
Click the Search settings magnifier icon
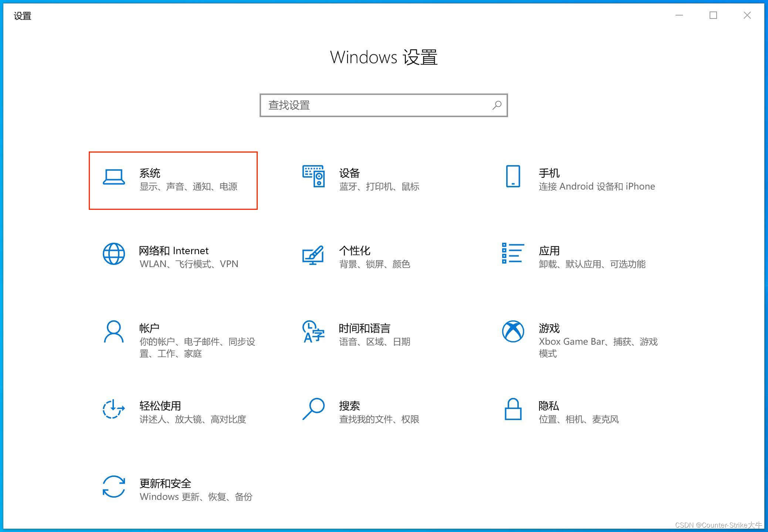313,409
